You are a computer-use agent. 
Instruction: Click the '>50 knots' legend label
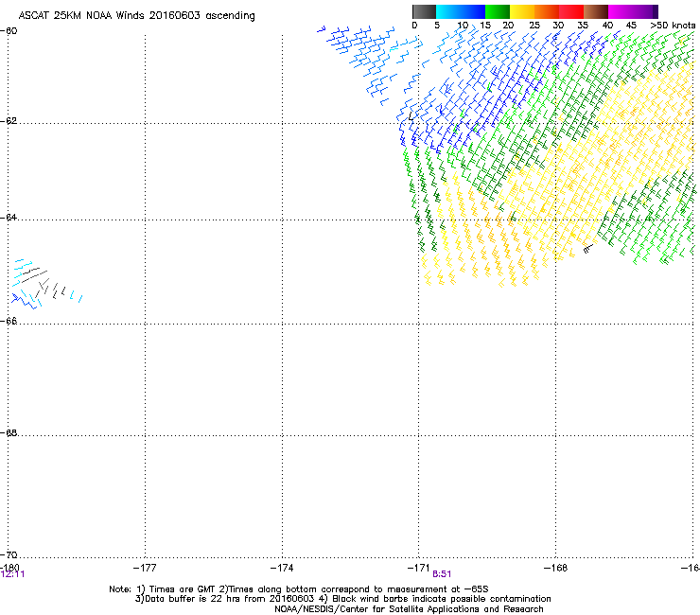coord(673,26)
